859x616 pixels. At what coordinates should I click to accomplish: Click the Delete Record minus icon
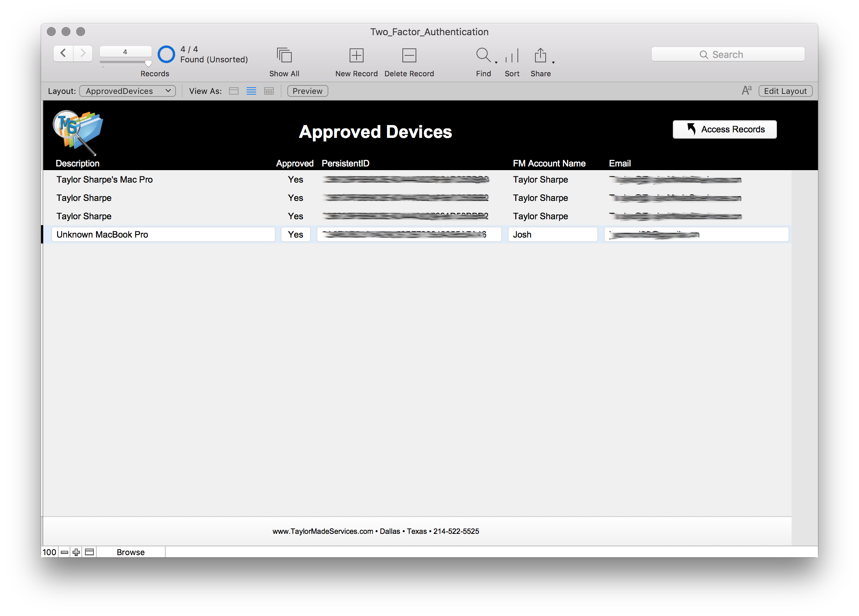coord(409,55)
